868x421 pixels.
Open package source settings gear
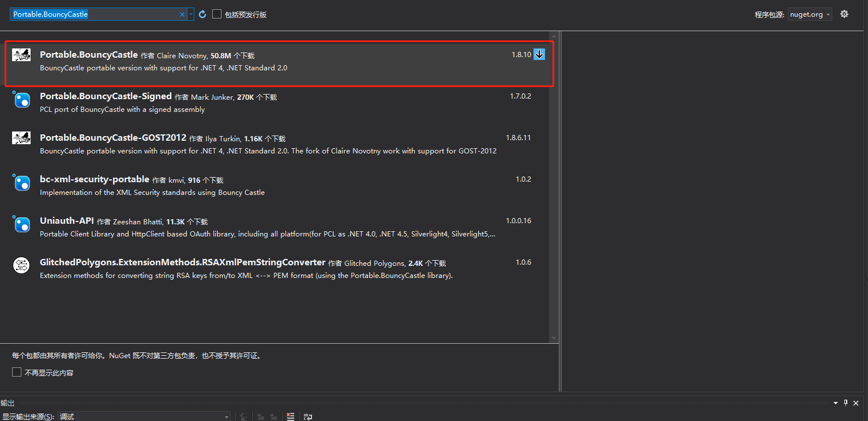pos(844,14)
